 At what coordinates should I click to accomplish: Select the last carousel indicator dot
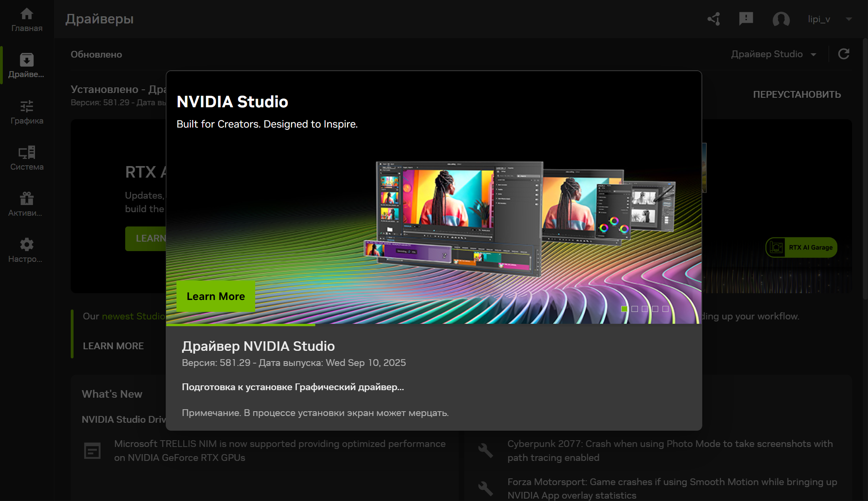(x=665, y=309)
